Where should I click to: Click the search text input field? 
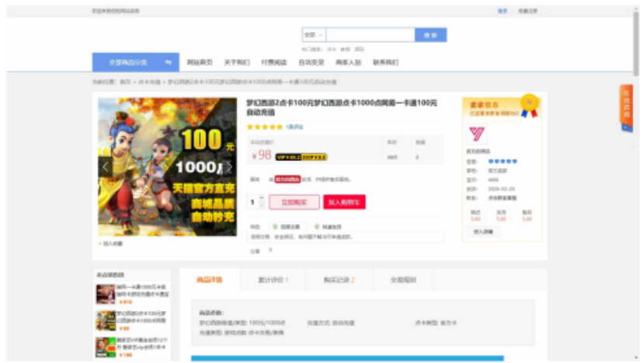(x=370, y=35)
